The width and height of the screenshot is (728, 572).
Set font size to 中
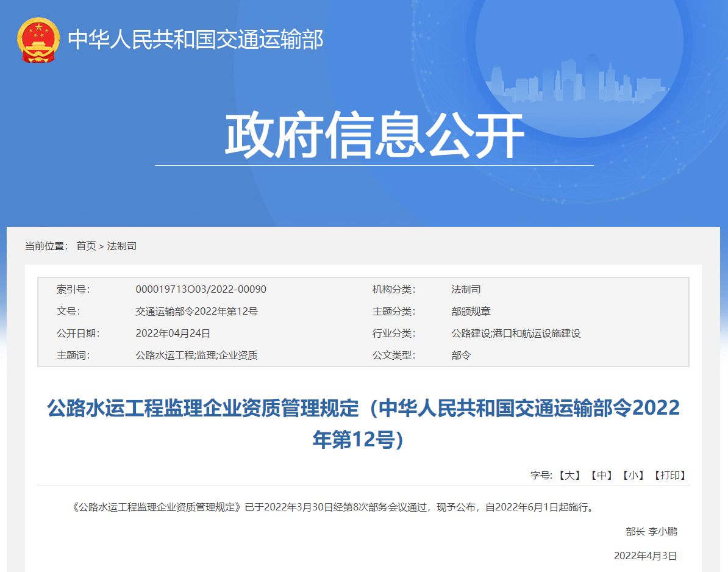pyautogui.click(x=602, y=475)
